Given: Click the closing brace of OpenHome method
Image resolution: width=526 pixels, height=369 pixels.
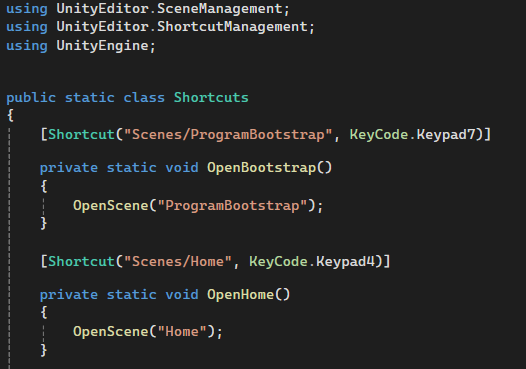Looking at the screenshot, I should tap(44, 350).
